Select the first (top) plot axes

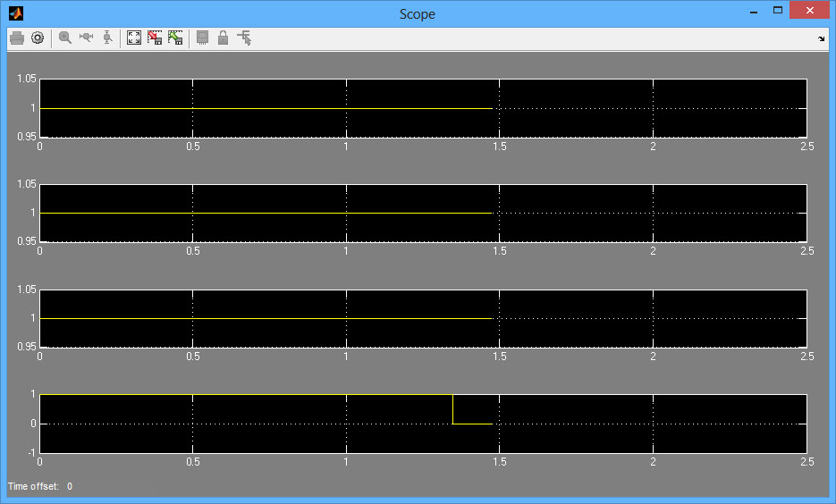point(423,108)
